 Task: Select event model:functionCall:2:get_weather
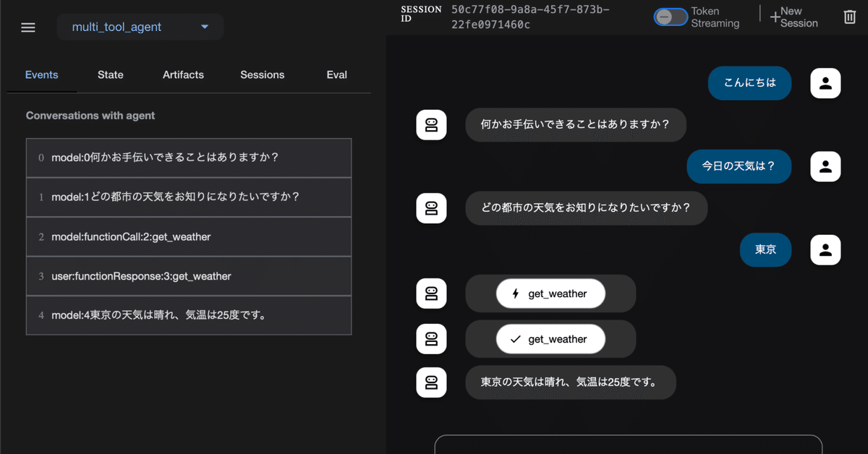pyautogui.click(x=188, y=236)
